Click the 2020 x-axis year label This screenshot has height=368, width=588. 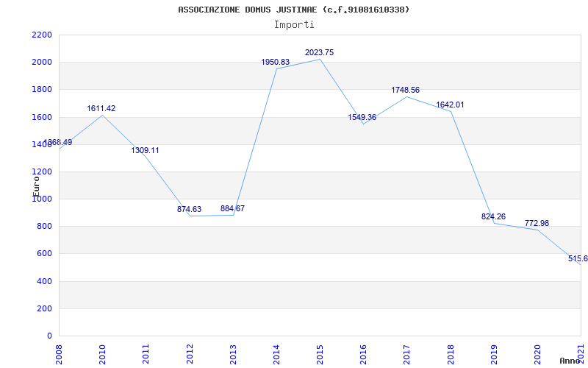(537, 354)
